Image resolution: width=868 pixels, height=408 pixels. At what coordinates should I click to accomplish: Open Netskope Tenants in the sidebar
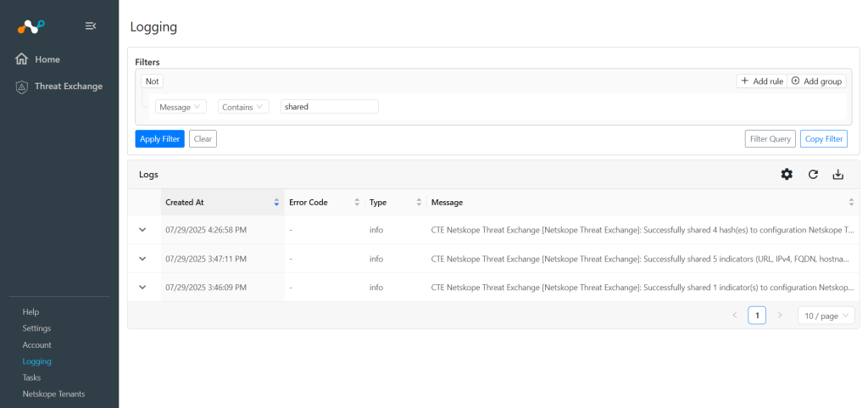click(x=53, y=394)
